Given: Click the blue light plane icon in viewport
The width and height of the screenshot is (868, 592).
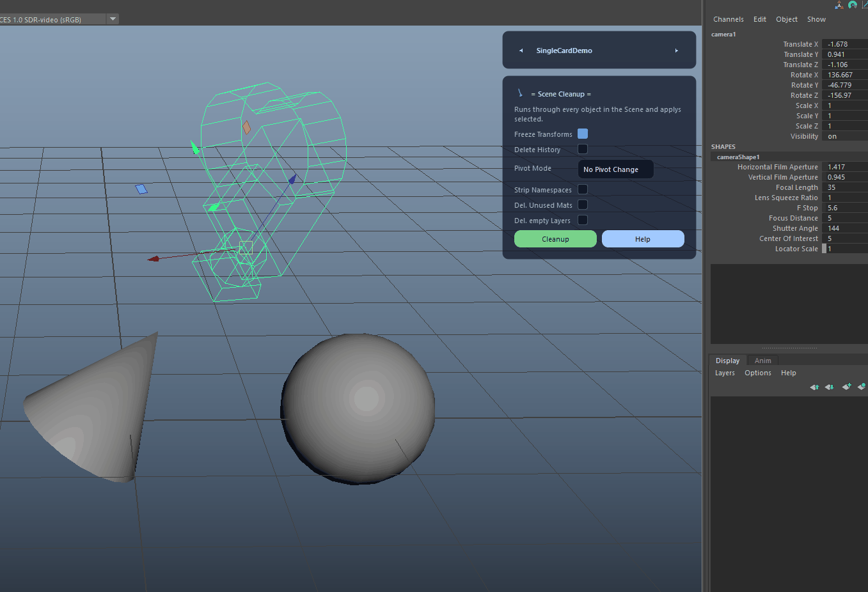Looking at the screenshot, I should click(141, 189).
